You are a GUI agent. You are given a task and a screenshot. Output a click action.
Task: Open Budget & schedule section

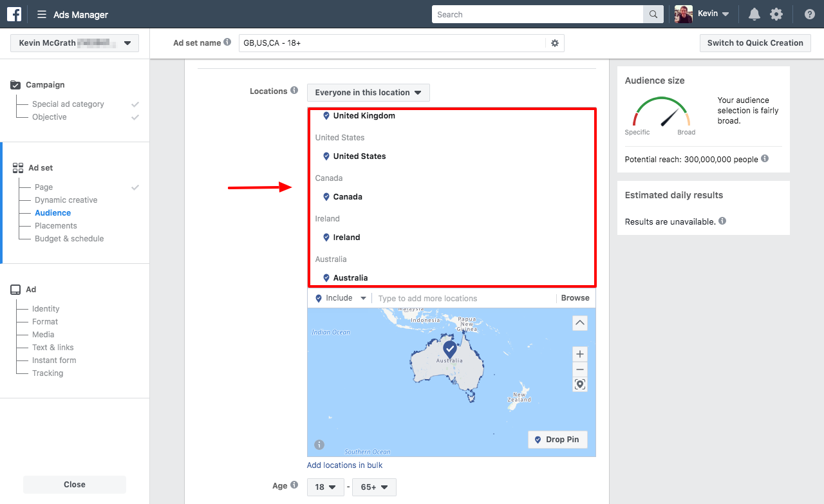click(69, 239)
